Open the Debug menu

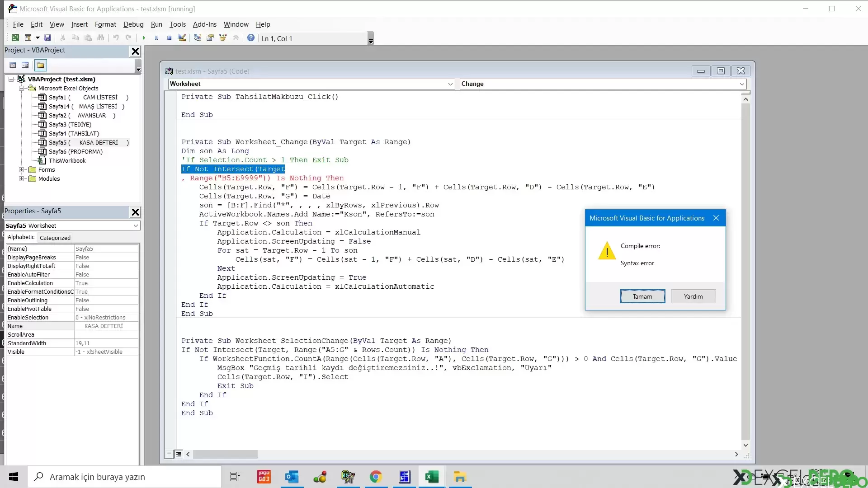(133, 24)
